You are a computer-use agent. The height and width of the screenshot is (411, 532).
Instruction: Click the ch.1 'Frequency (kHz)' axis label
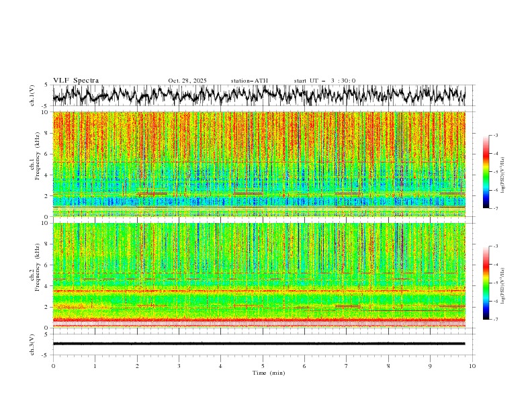(x=37, y=156)
